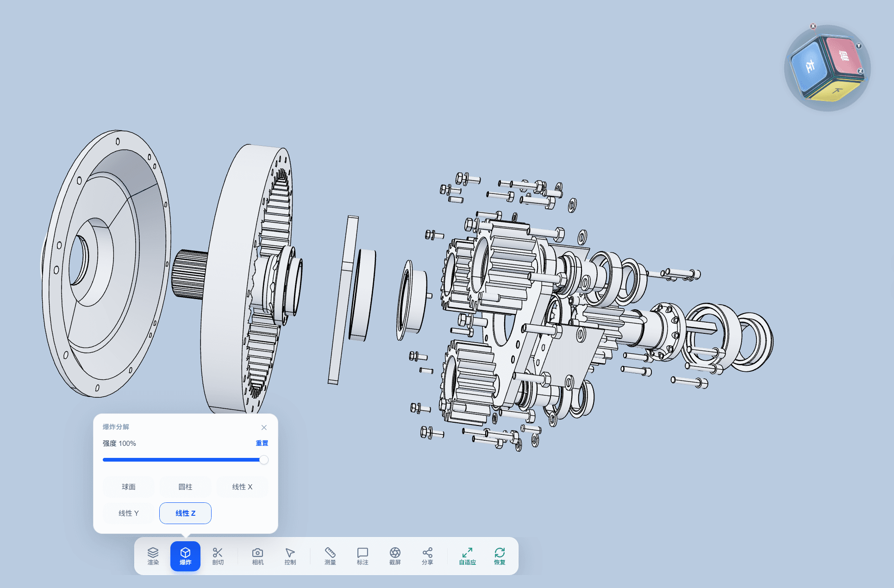894x588 pixels.
Task: Select the flat rectangular plate part
Action: (343, 300)
